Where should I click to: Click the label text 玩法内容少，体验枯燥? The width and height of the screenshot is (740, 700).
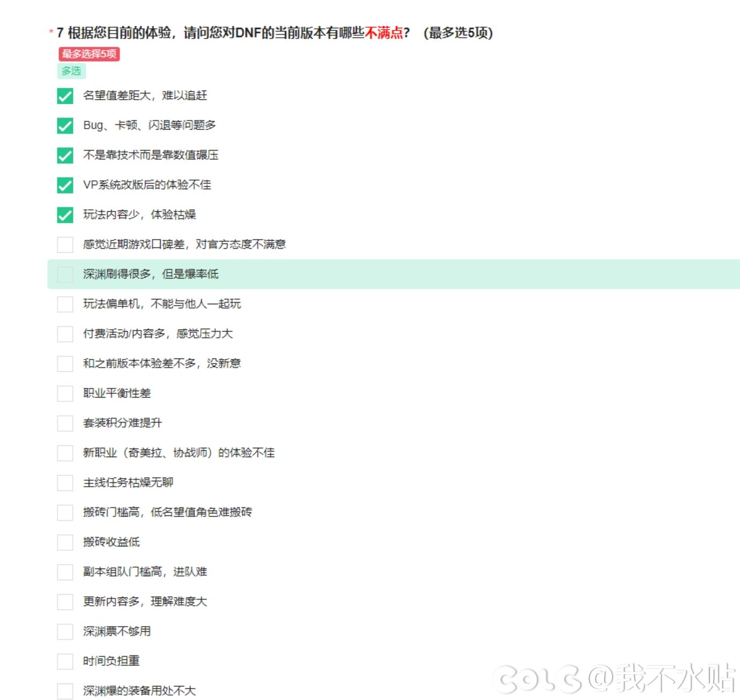click(139, 215)
